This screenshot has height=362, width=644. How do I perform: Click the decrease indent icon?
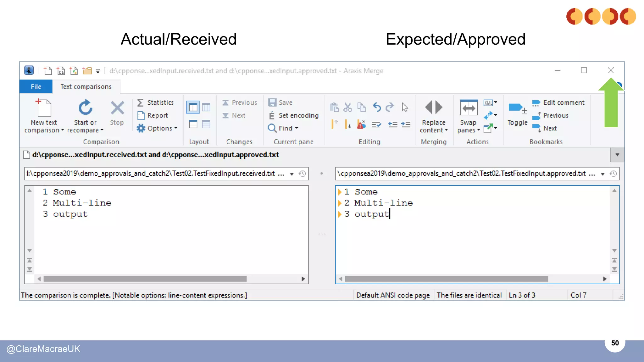pos(392,124)
